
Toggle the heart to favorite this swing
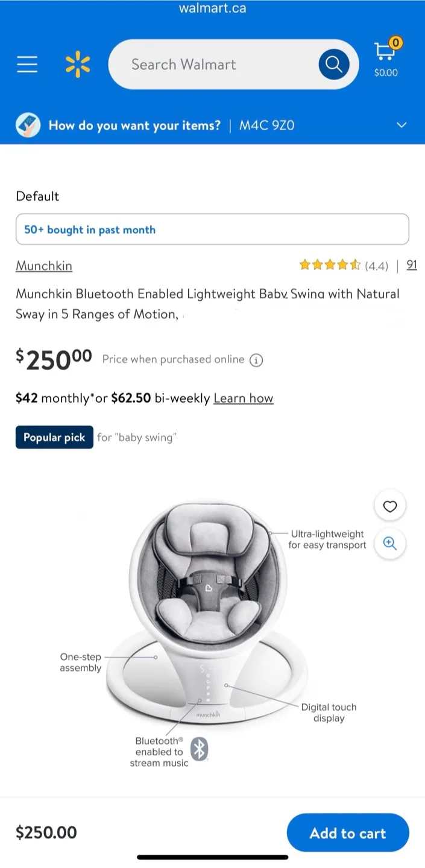pyautogui.click(x=389, y=505)
